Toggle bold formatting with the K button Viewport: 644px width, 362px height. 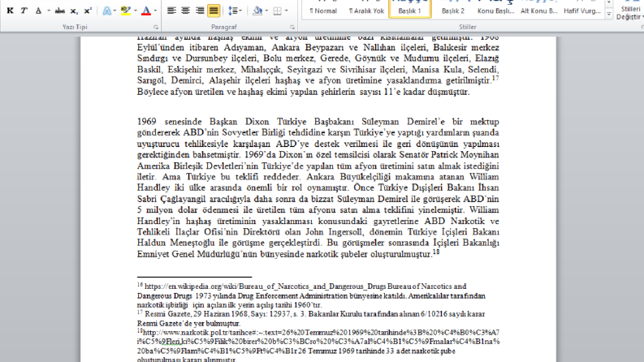pyautogui.click(x=10, y=11)
